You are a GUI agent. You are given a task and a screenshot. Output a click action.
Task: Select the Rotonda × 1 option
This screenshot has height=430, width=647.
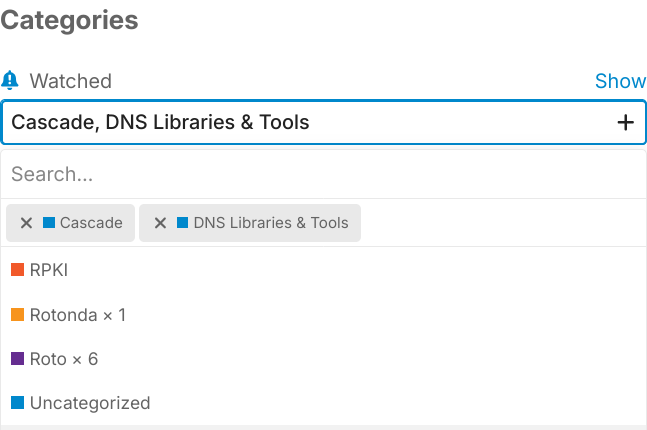(x=78, y=315)
